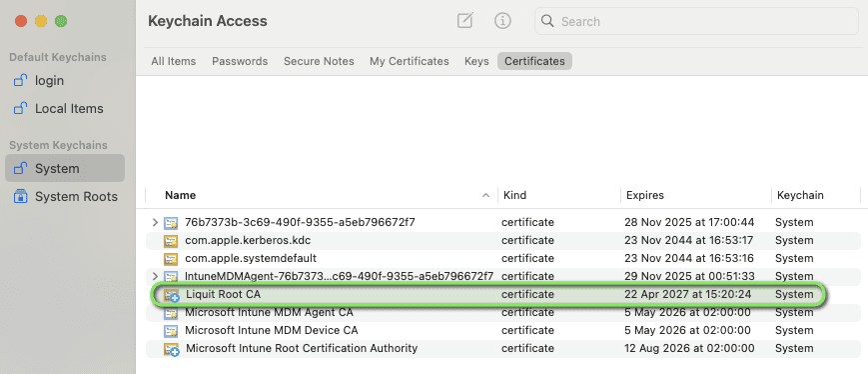868x374 pixels.
Task: Sort by the Expires column header
Action: 645,195
